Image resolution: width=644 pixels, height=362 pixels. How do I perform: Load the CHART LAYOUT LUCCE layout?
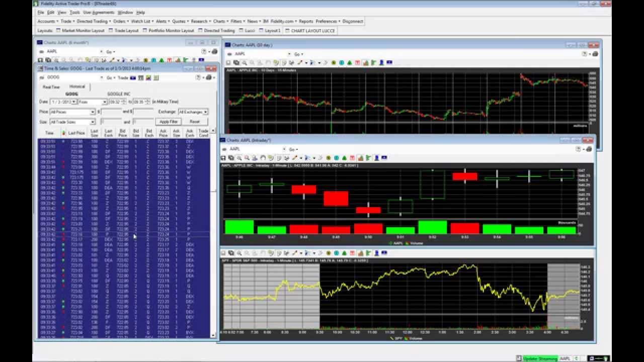(310, 31)
